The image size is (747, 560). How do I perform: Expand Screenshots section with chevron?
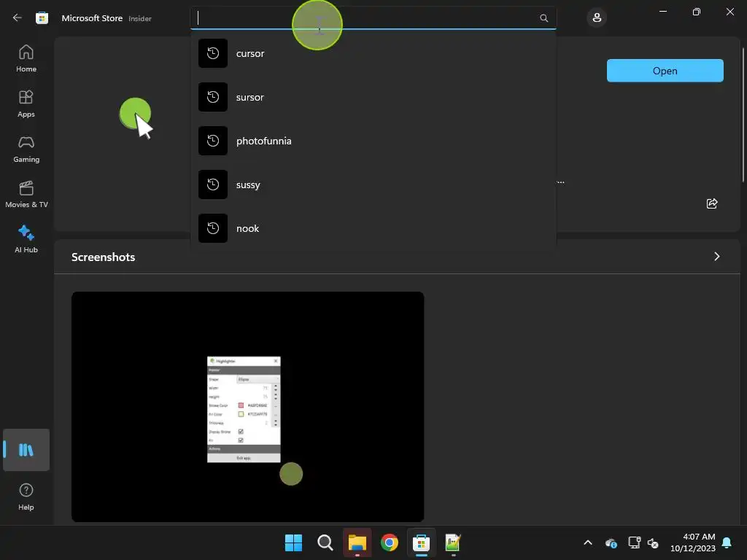716,257
